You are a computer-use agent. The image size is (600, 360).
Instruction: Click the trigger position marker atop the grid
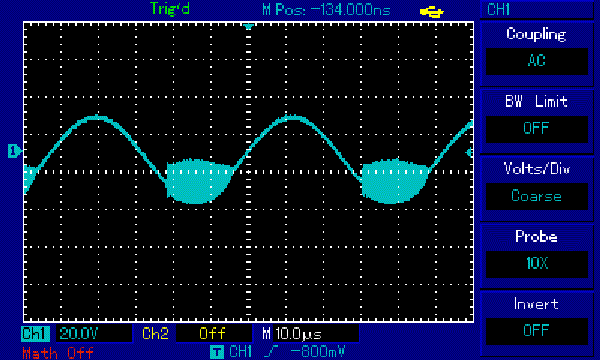click(248, 27)
